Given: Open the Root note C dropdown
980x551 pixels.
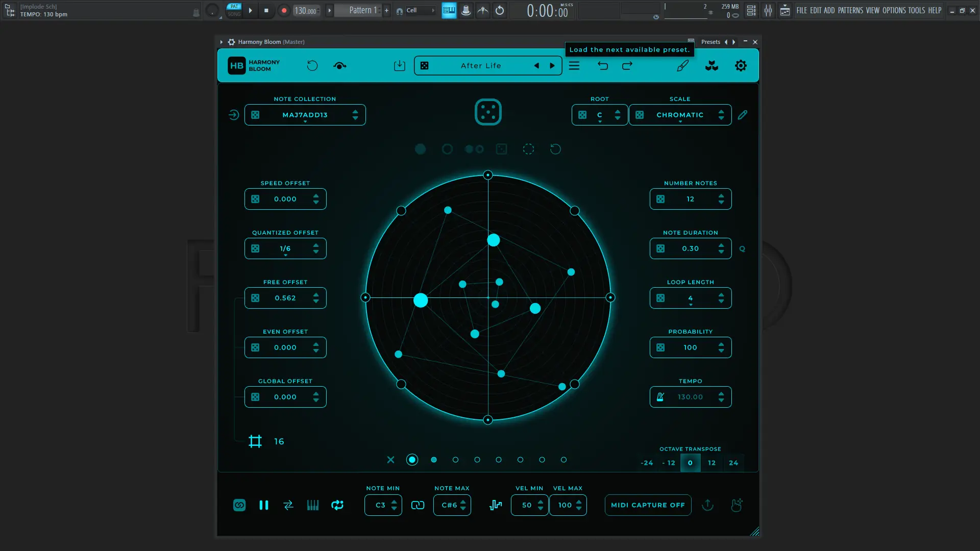Looking at the screenshot, I should [x=600, y=115].
